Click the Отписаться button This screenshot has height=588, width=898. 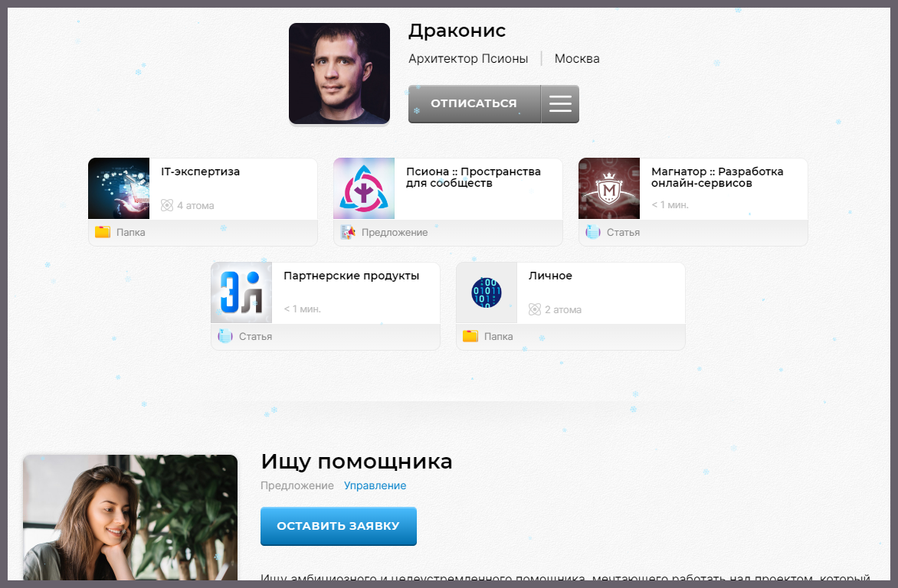tap(474, 104)
